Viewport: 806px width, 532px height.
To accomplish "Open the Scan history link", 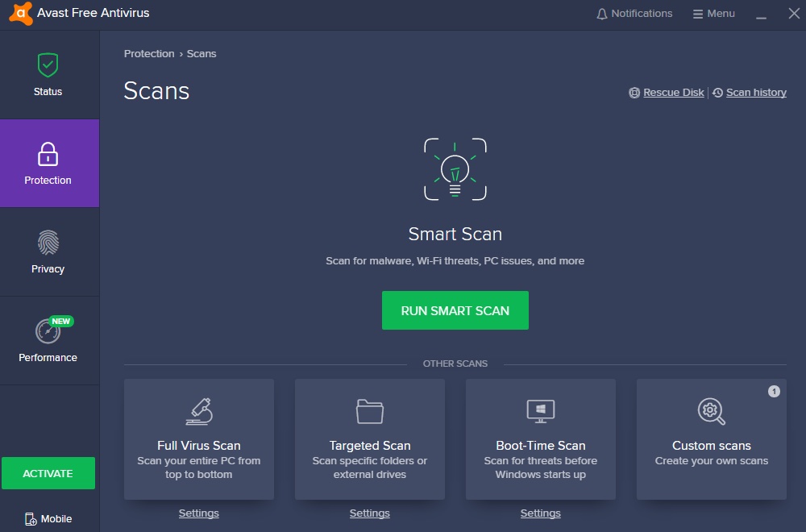I will 756,93.
